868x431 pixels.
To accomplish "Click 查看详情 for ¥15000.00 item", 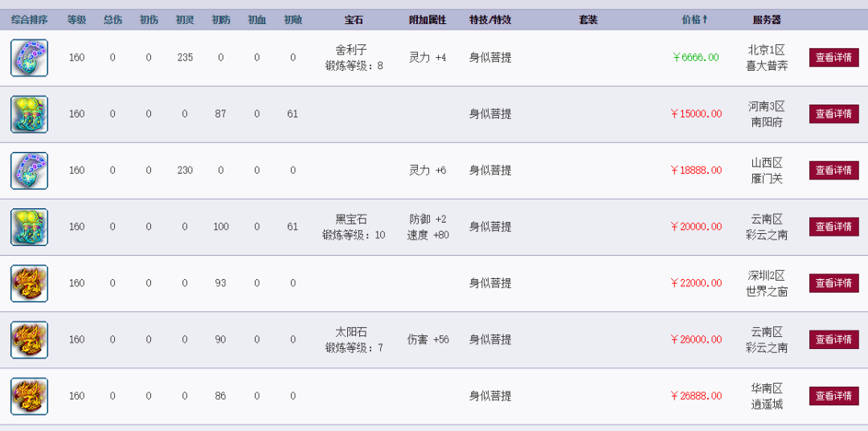I will 833,114.
